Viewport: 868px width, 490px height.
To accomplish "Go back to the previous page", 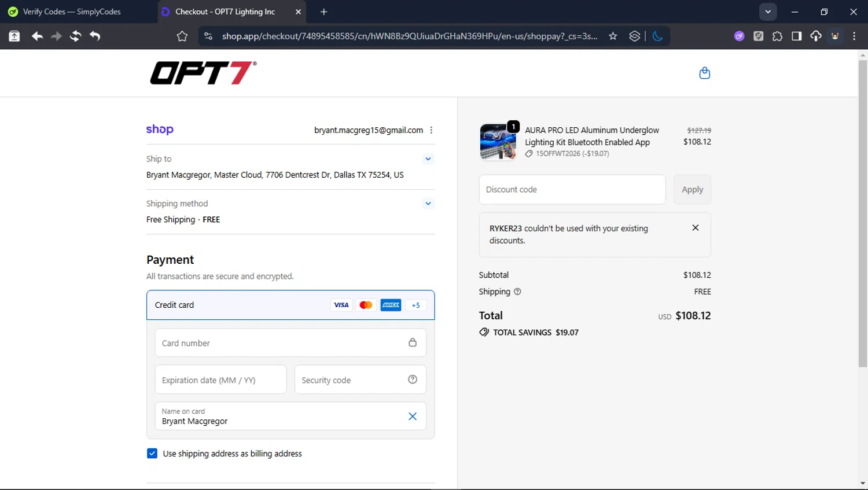I will tap(37, 36).
